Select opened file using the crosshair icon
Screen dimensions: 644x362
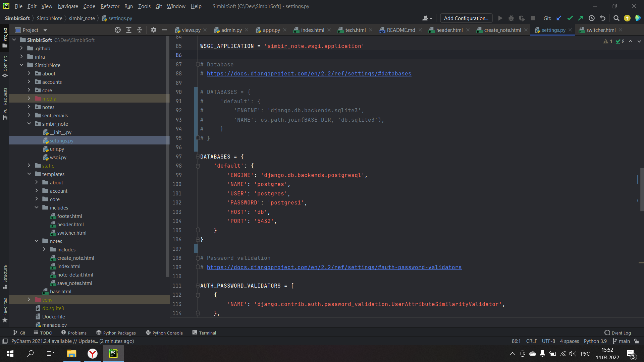117,30
